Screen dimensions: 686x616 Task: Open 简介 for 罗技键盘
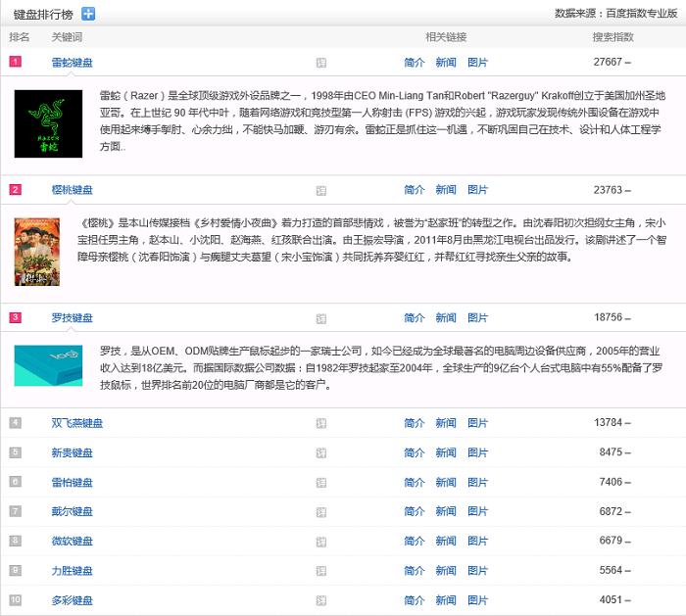(x=414, y=318)
